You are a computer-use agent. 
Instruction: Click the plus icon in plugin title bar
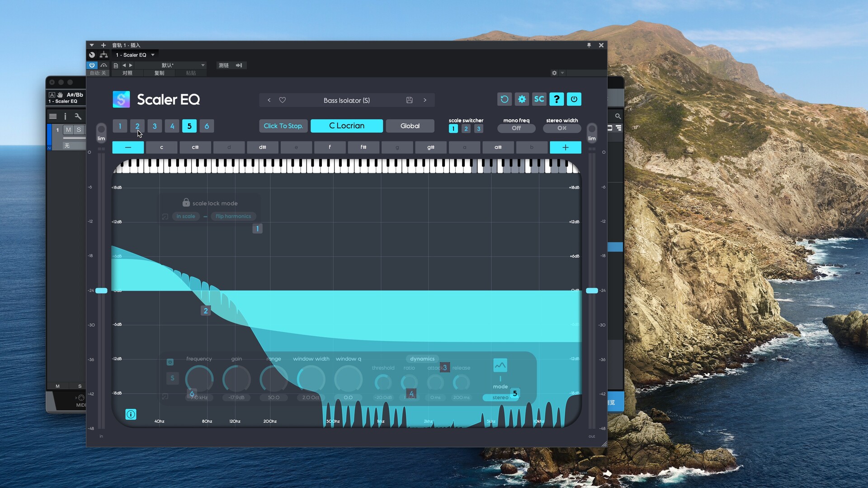(x=103, y=45)
